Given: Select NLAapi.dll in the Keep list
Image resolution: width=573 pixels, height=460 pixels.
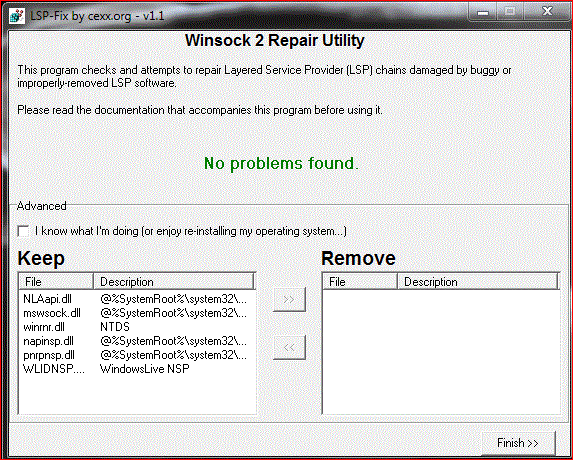Looking at the screenshot, I should (136, 299).
